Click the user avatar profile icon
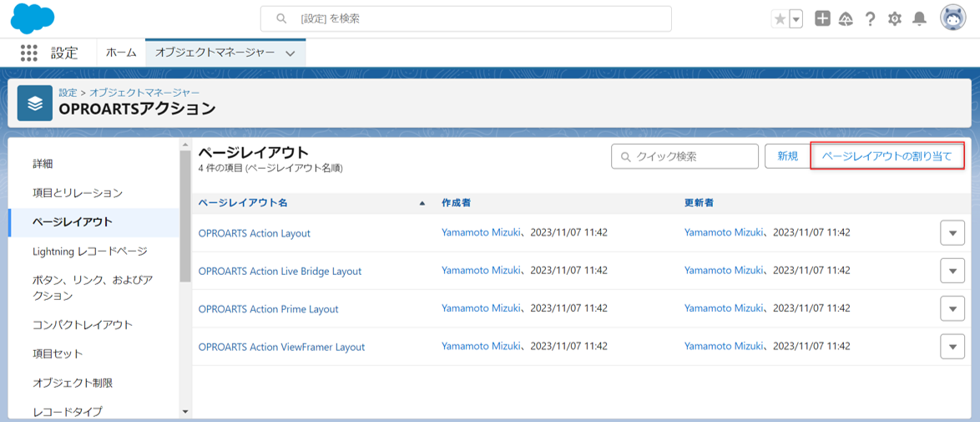This screenshot has height=422, width=980. click(x=952, y=18)
